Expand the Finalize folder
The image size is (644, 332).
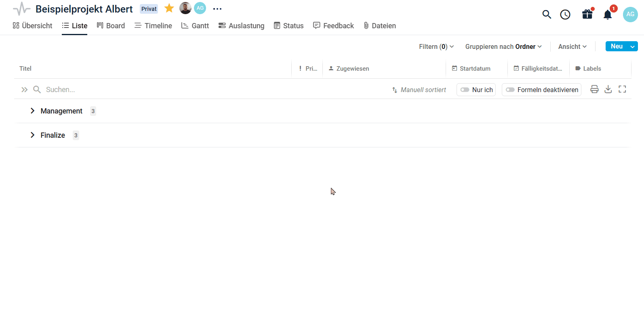(33, 135)
